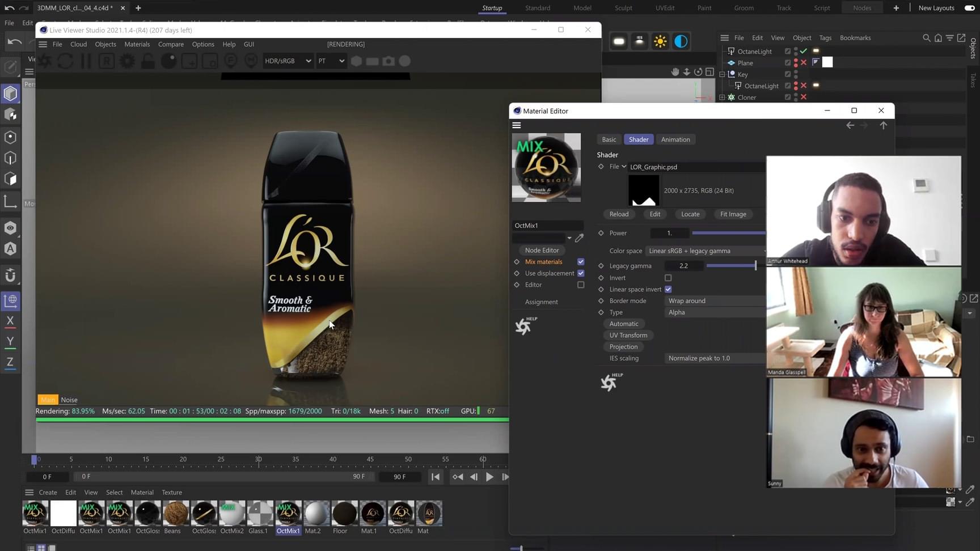Click the Viewport Solo eye icon

[10, 228]
